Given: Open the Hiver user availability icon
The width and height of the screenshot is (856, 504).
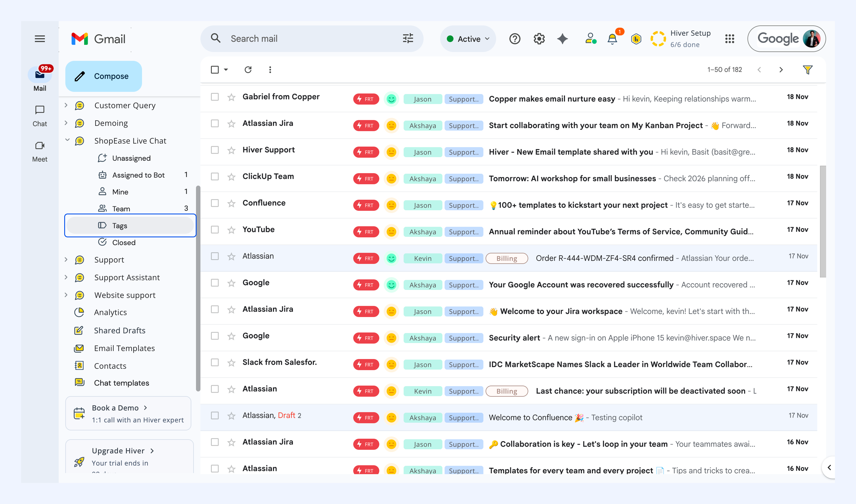Looking at the screenshot, I should pos(591,39).
